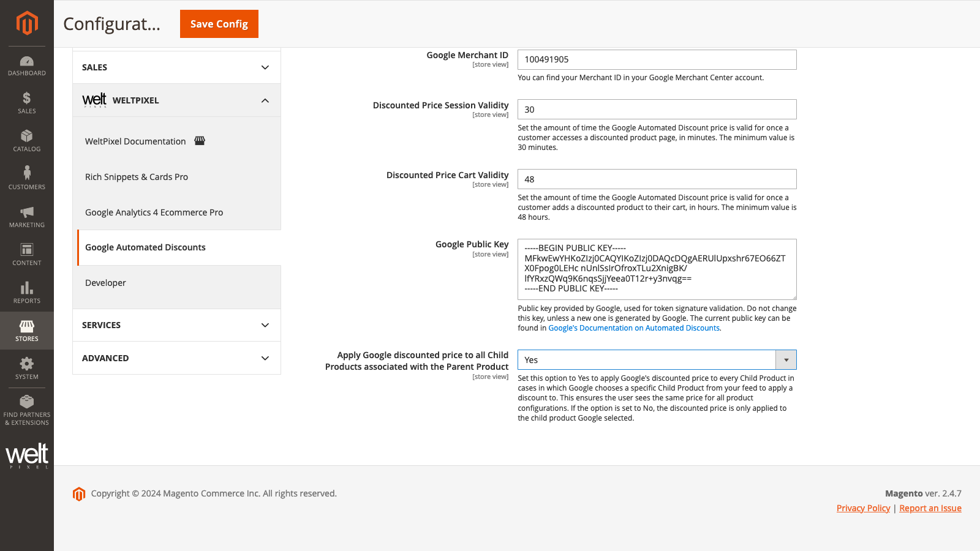Click the Save Config button
The height and width of the screenshot is (551, 980).
219,24
